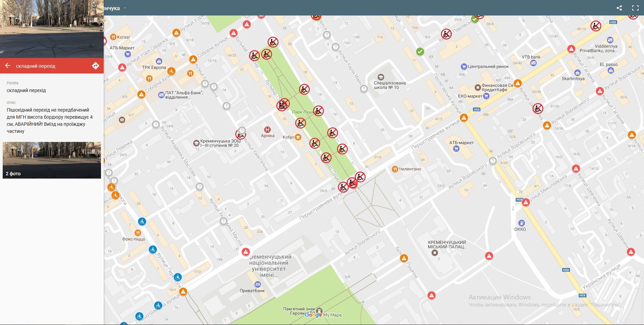
Task: Click the Центральний ринок shopping icon
Action: tap(464, 66)
